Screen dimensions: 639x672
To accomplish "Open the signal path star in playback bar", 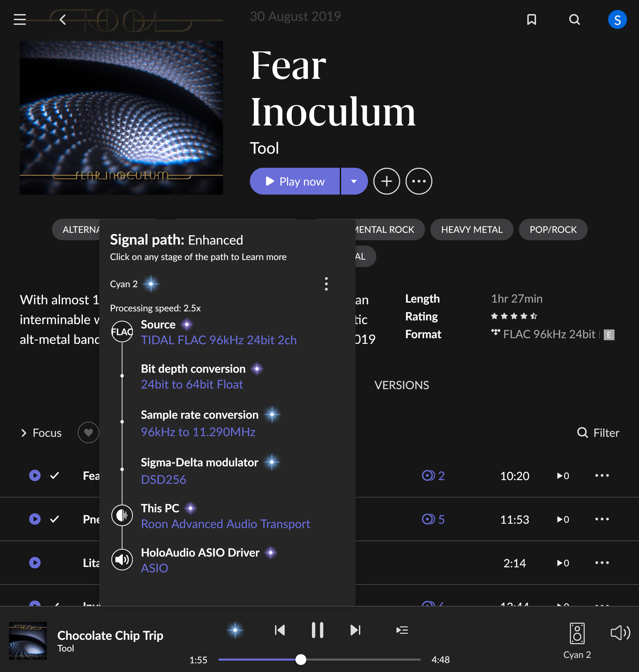I will pyautogui.click(x=235, y=630).
